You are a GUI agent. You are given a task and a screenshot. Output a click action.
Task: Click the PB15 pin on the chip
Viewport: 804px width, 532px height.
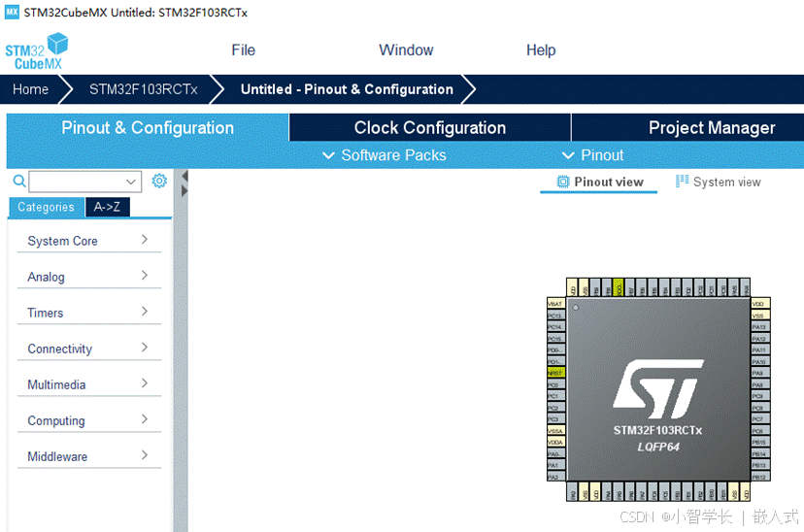click(x=760, y=442)
